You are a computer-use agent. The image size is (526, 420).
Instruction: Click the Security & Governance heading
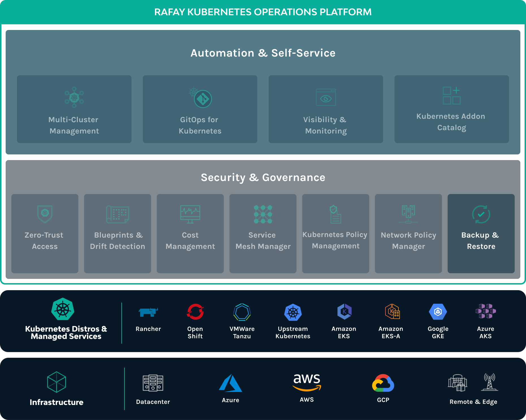[263, 177]
